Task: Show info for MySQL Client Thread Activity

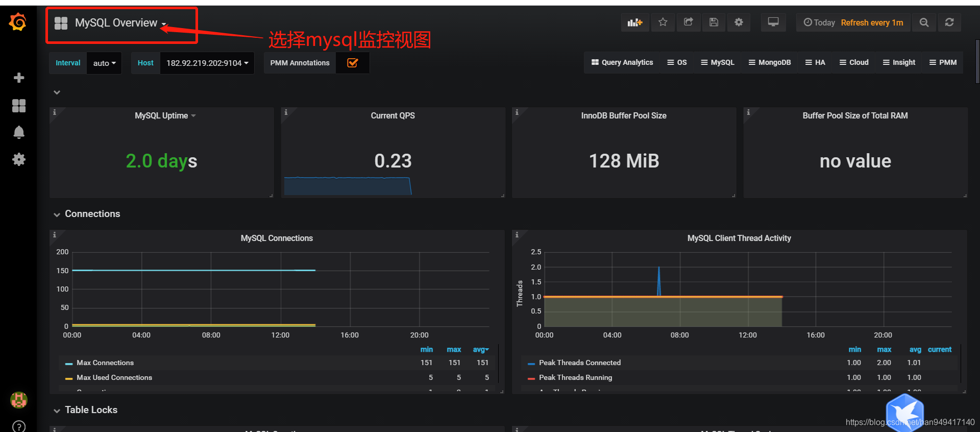Action: point(517,234)
